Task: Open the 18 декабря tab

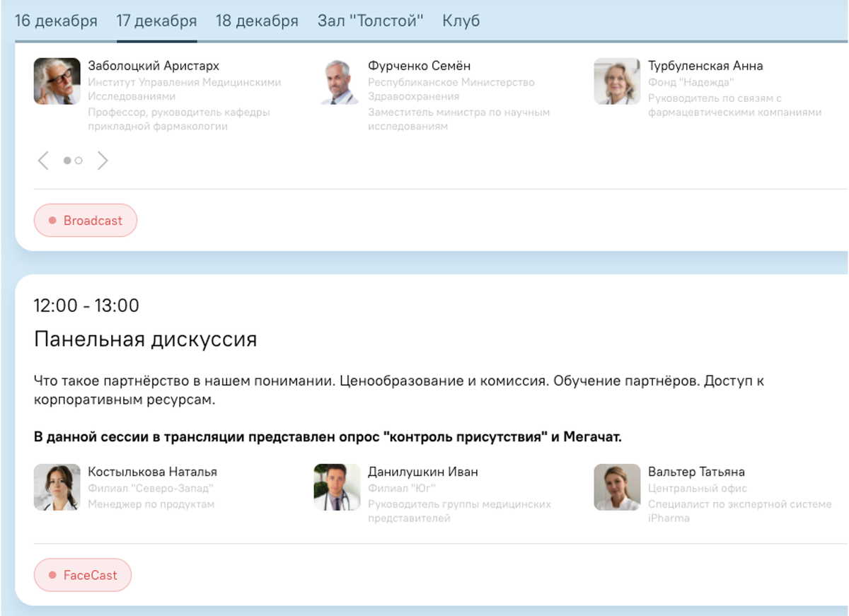Action: [257, 21]
